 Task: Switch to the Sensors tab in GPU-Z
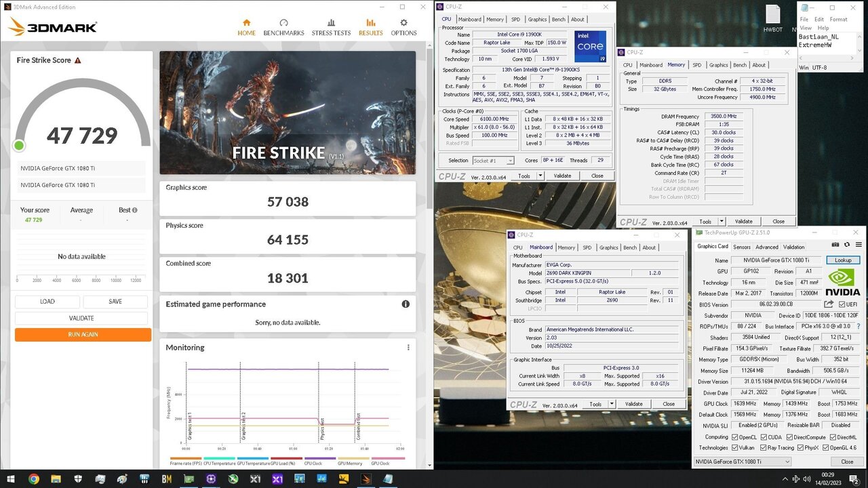pyautogui.click(x=742, y=247)
